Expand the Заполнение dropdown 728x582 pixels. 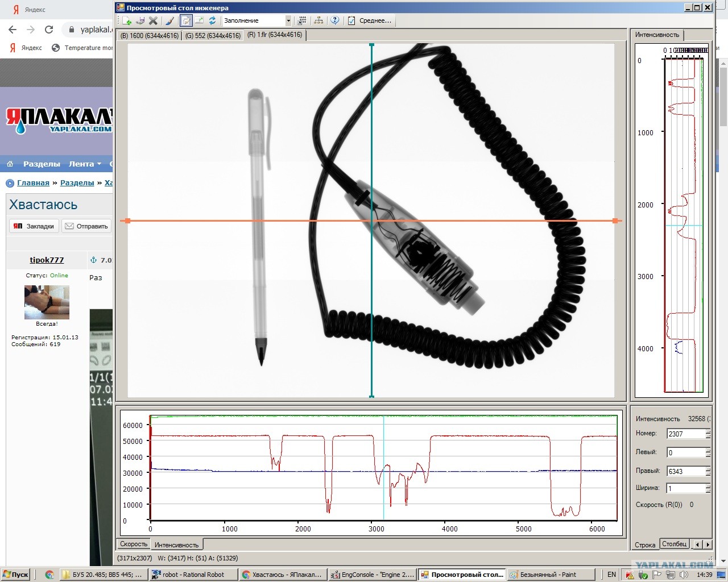click(x=288, y=20)
